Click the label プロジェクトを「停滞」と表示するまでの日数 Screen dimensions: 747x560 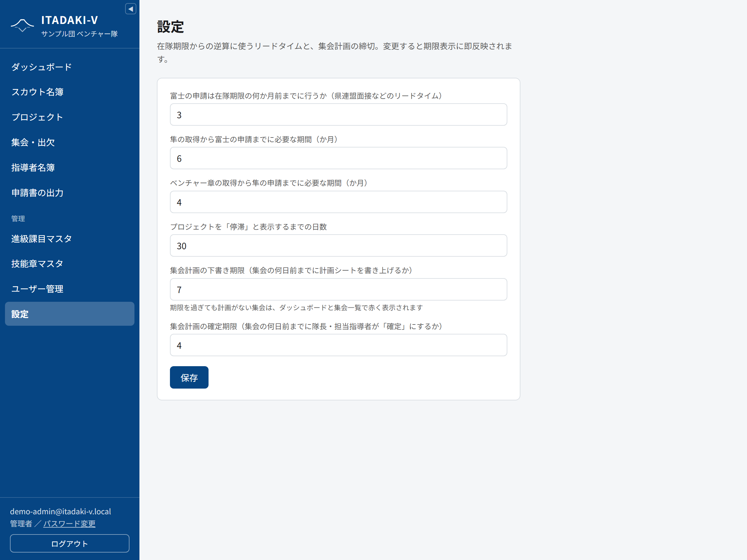248,227
